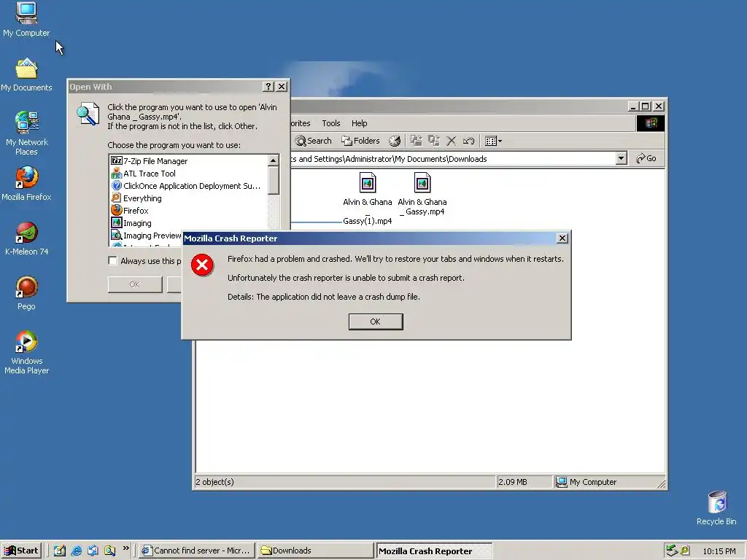Screen dimensions: 747x560
Task: Click the History toolbar icon in Explorer
Action: click(x=395, y=141)
